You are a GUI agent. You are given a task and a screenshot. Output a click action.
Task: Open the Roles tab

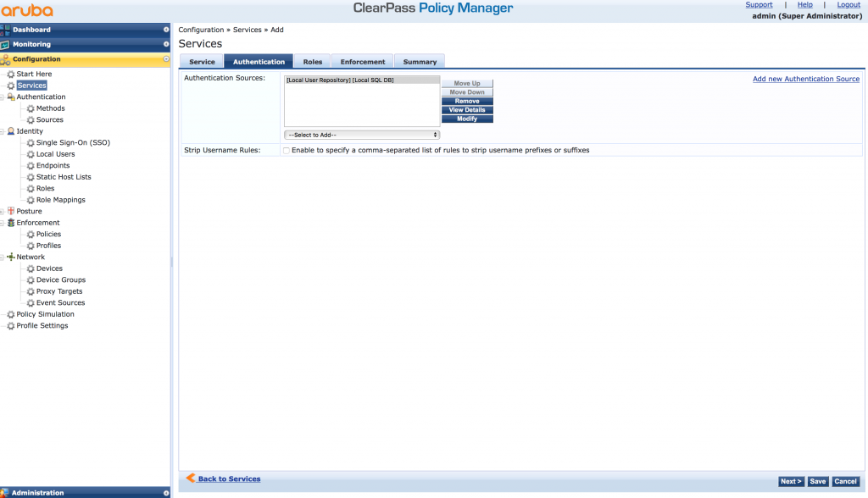tap(312, 62)
